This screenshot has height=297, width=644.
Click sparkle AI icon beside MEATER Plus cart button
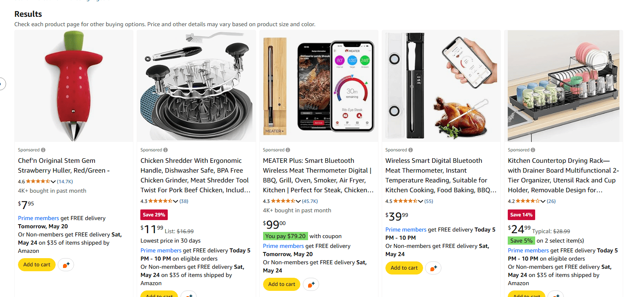tap(311, 284)
